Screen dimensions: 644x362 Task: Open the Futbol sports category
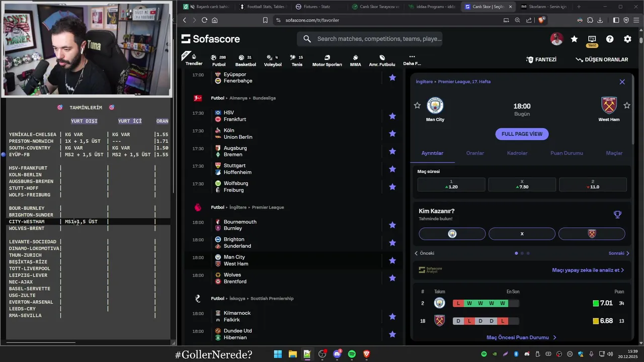point(219,60)
